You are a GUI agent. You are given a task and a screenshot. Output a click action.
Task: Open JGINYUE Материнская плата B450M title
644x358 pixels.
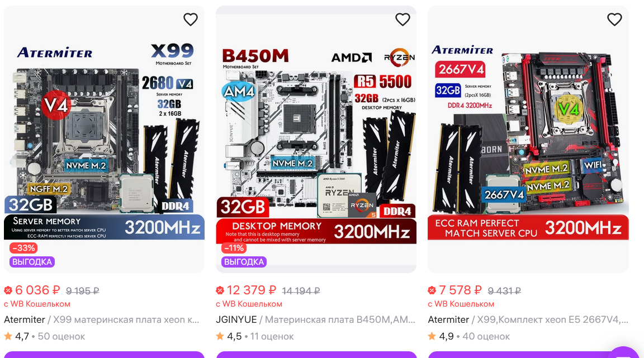315,319
